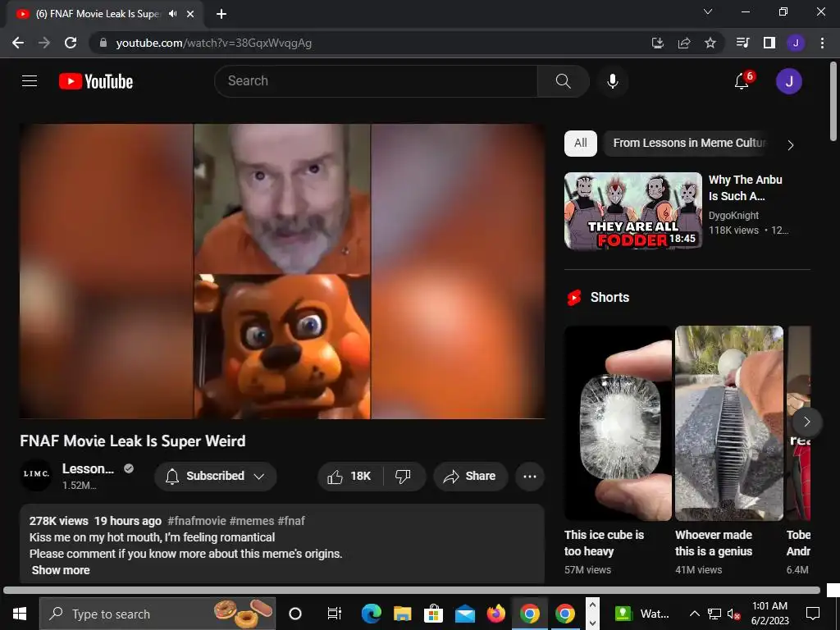Open the THEY ARE ALL FODDER thumbnail

[x=632, y=211]
